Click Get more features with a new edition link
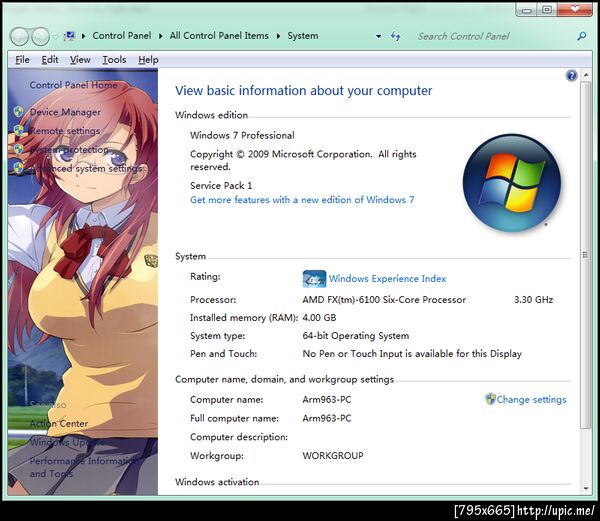The height and width of the screenshot is (521, 600). click(x=302, y=200)
